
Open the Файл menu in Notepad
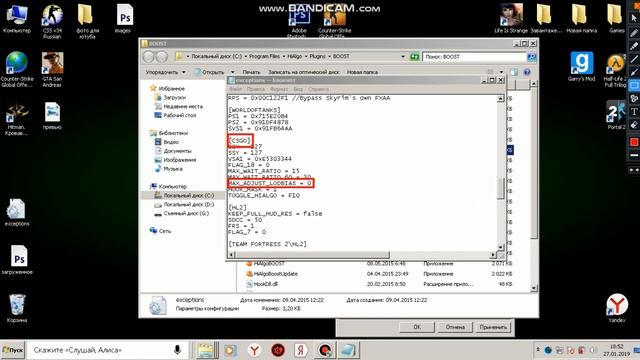point(236,89)
